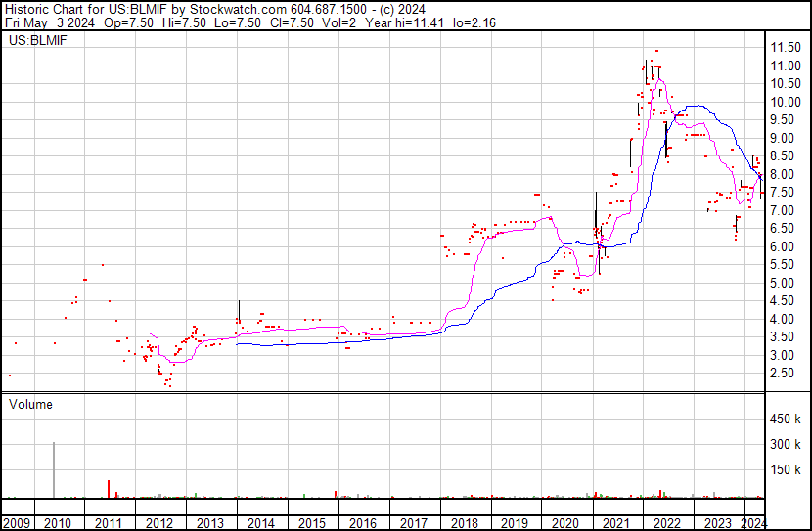Click the 10.50 price axis label
This screenshot has height=531, width=812.
786,84
